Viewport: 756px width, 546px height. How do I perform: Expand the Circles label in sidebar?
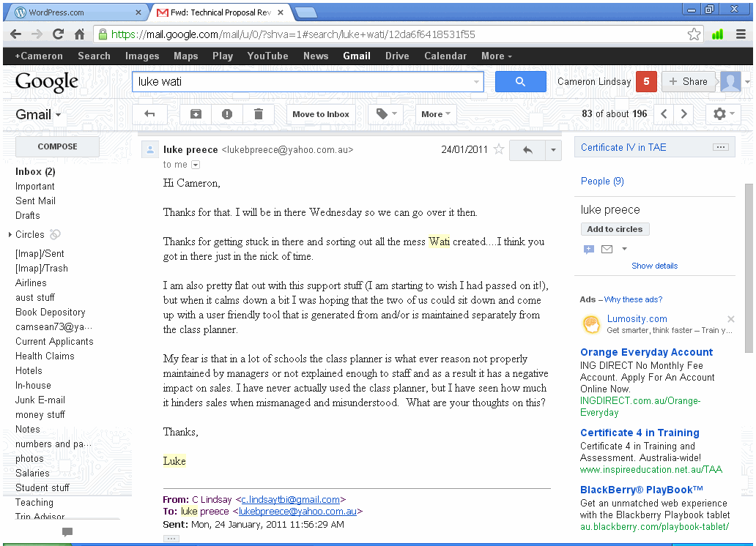(10, 235)
